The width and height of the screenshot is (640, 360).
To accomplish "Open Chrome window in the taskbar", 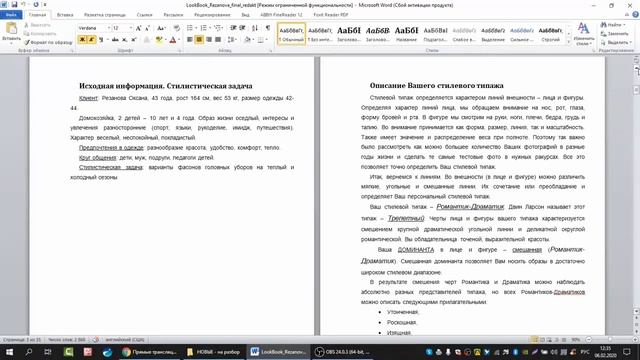I will click(x=149, y=352).
